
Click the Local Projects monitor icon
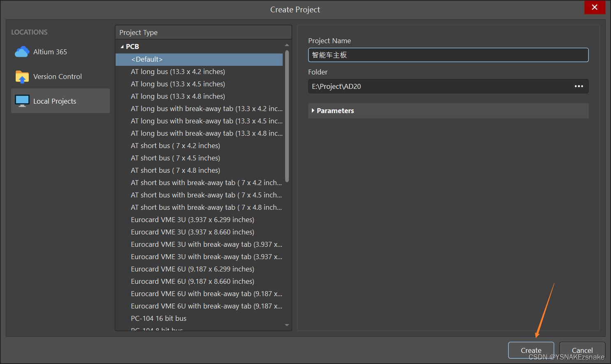pos(22,101)
